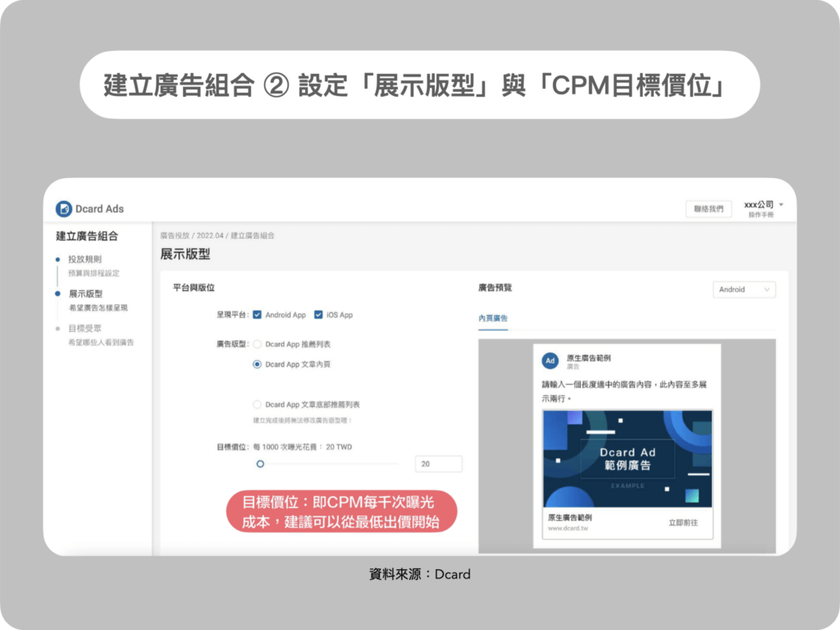
Task: Open the 操作手冊 link
Action: 760,215
